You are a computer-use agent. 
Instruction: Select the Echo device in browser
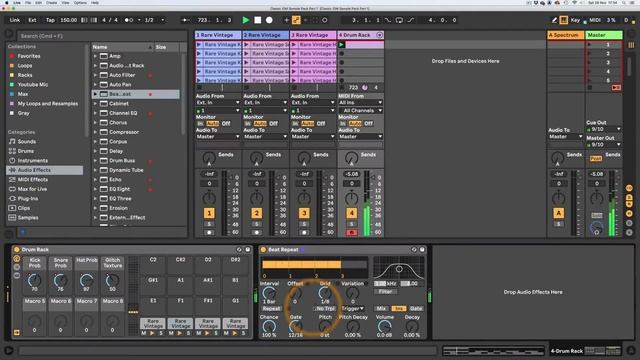click(115, 180)
